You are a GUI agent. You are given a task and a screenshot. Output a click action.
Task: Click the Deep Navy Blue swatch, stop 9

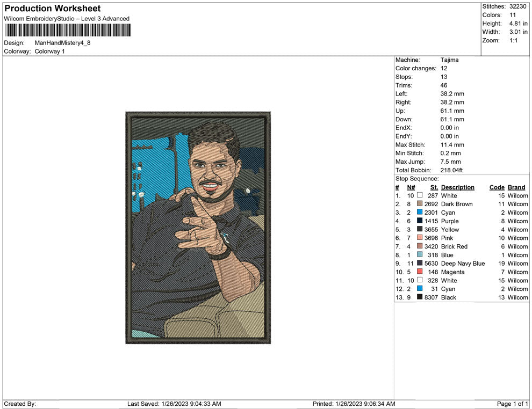coord(420,263)
